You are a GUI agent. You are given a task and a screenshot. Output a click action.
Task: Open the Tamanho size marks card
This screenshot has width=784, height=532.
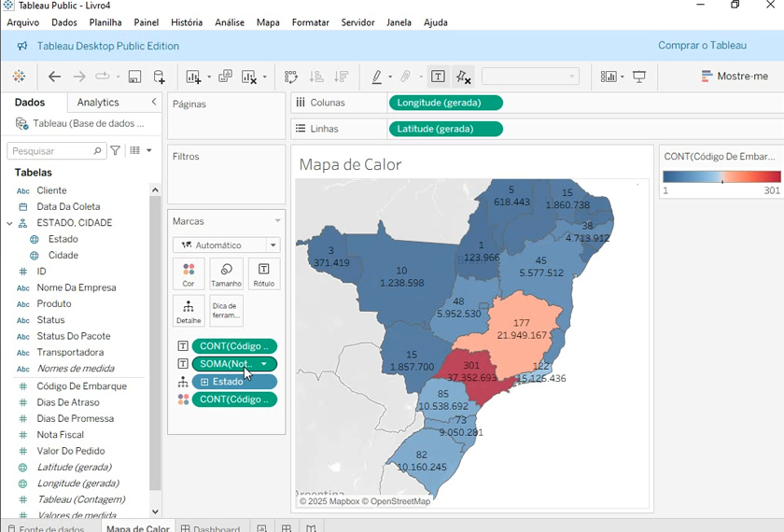click(x=226, y=274)
